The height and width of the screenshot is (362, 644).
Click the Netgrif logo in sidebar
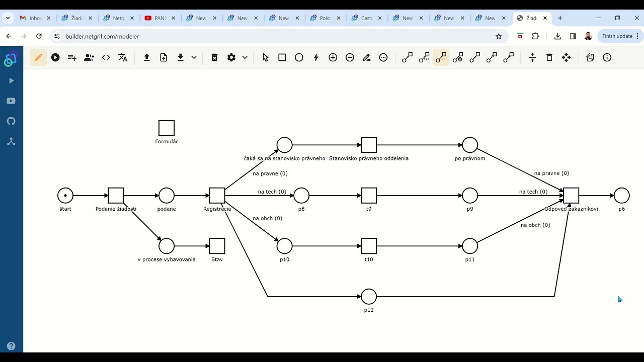11,59
